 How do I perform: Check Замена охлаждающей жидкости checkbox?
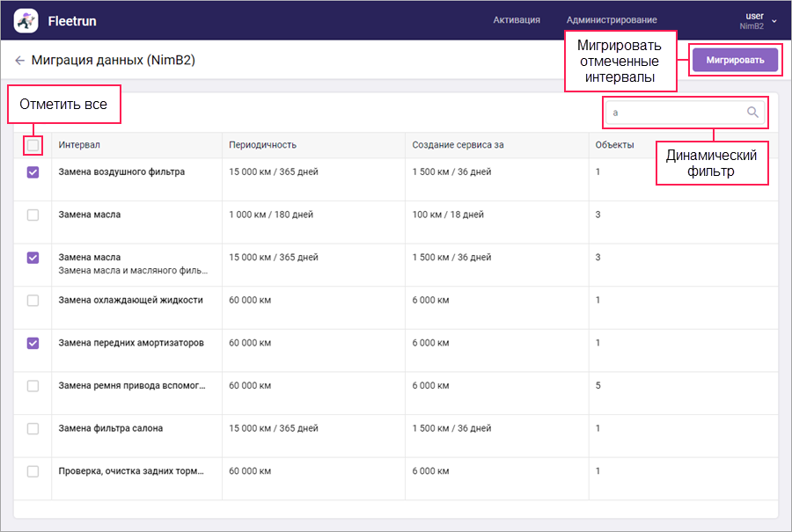pos(33,300)
